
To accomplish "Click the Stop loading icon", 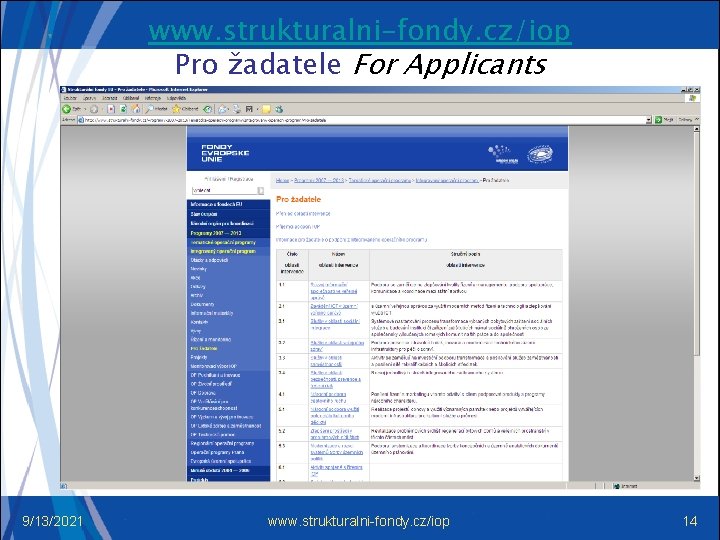I will click(x=111, y=109).
